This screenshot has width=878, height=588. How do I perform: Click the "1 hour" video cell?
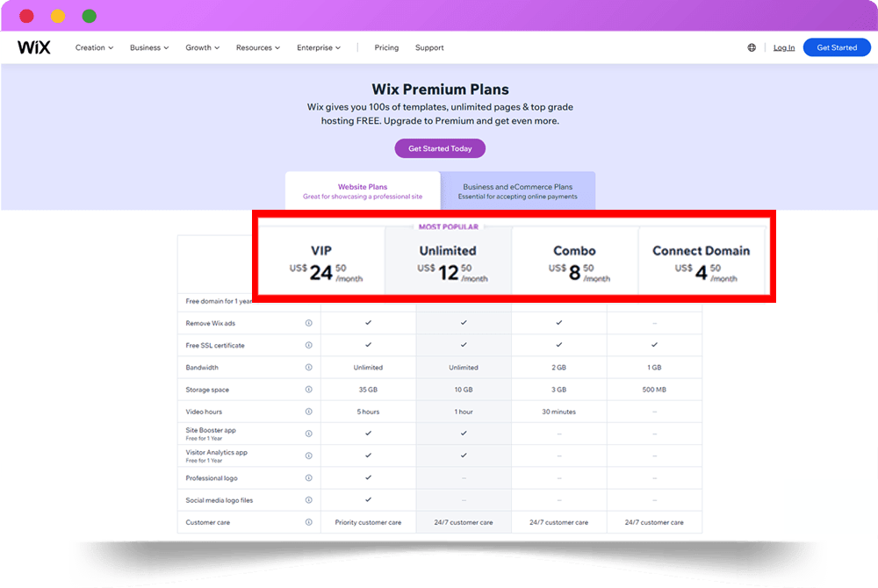pyautogui.click(x=464, y=412)
